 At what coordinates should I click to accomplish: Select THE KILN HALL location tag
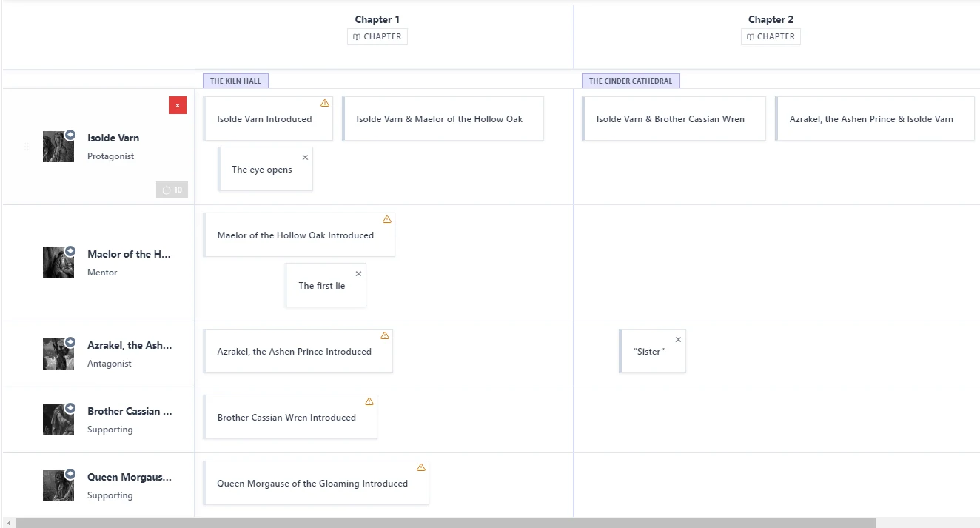(235, 81)
